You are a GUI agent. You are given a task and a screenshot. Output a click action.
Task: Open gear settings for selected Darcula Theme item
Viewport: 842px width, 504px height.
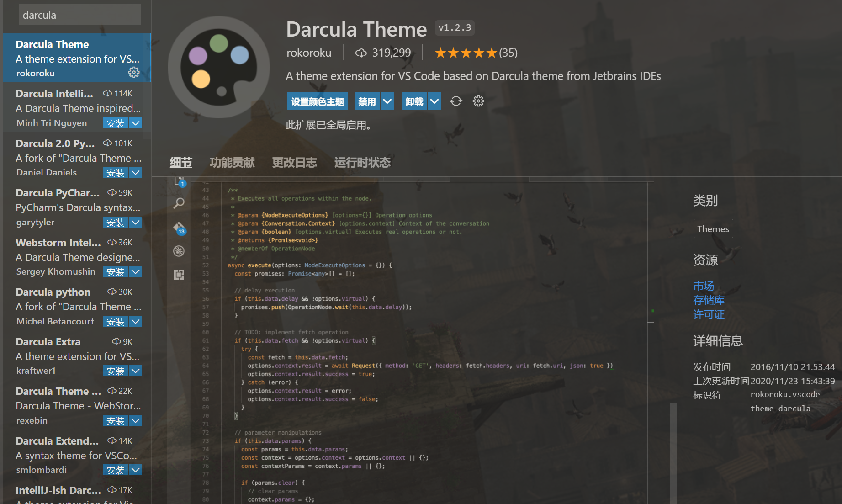coord(134,72)
